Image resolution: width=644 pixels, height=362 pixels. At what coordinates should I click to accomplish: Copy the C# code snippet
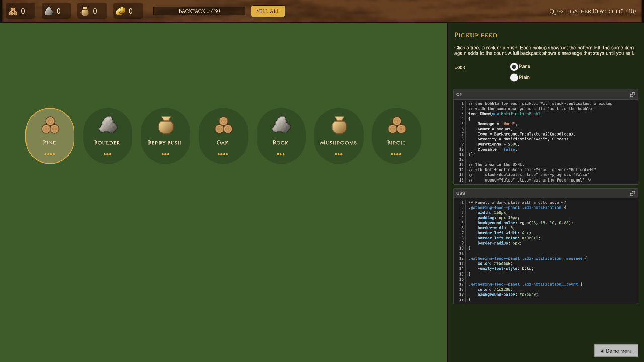[x=632, y=95]
